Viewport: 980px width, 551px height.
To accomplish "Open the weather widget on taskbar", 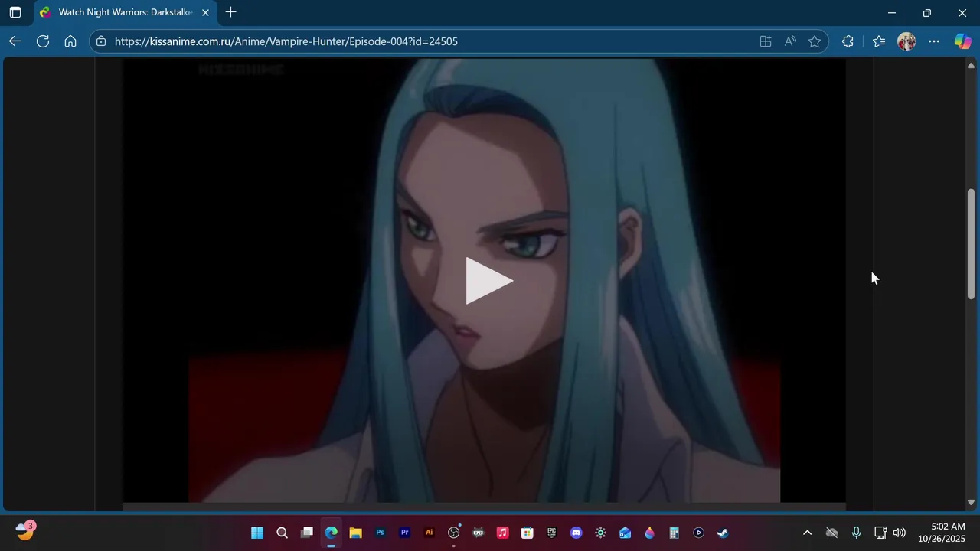I will click(x=25, y=531).
